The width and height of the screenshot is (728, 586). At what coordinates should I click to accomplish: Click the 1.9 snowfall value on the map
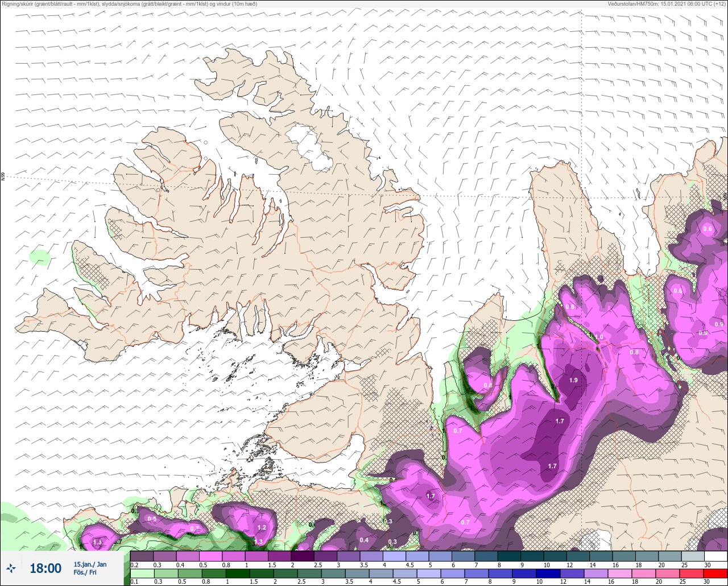[573, 381]
